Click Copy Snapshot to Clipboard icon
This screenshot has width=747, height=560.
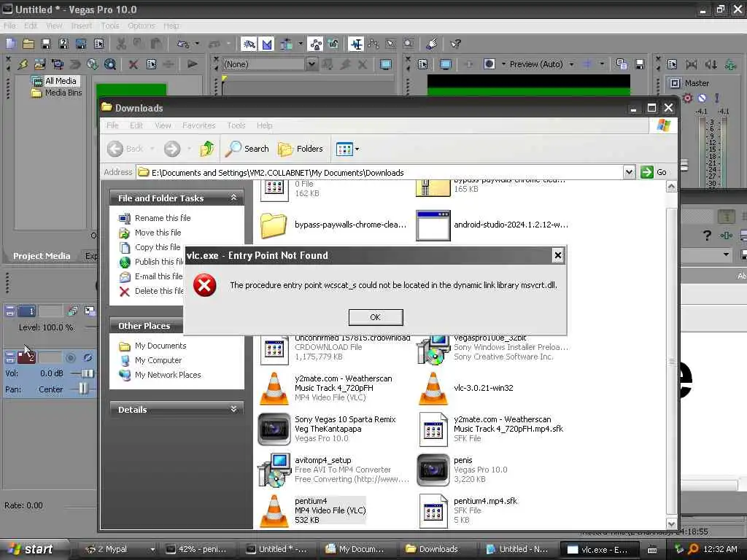622,64
